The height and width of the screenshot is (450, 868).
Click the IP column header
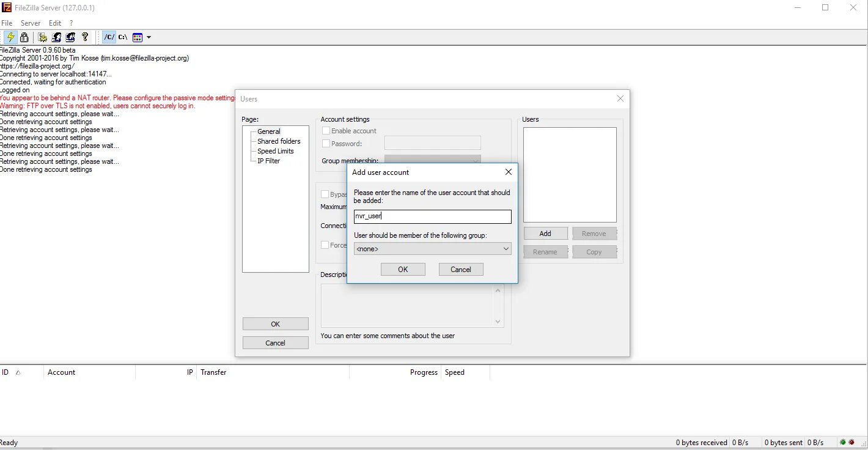point(166,372)
